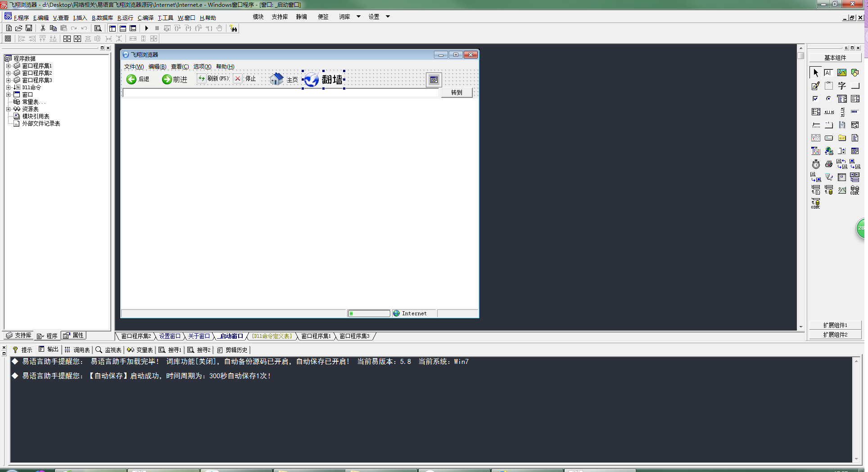Select the timer clock component icon
The height and width of the screenshot is (472, 868).
coord(815,164)
